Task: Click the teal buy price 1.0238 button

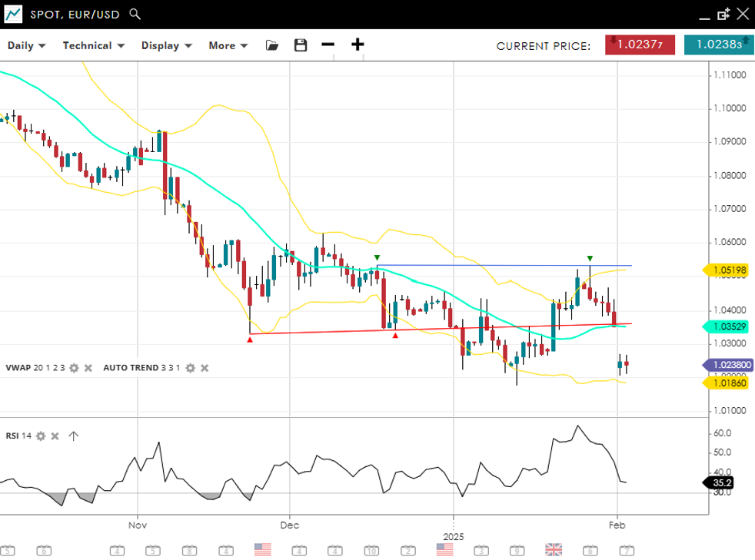Action: (x=718, y=45)
